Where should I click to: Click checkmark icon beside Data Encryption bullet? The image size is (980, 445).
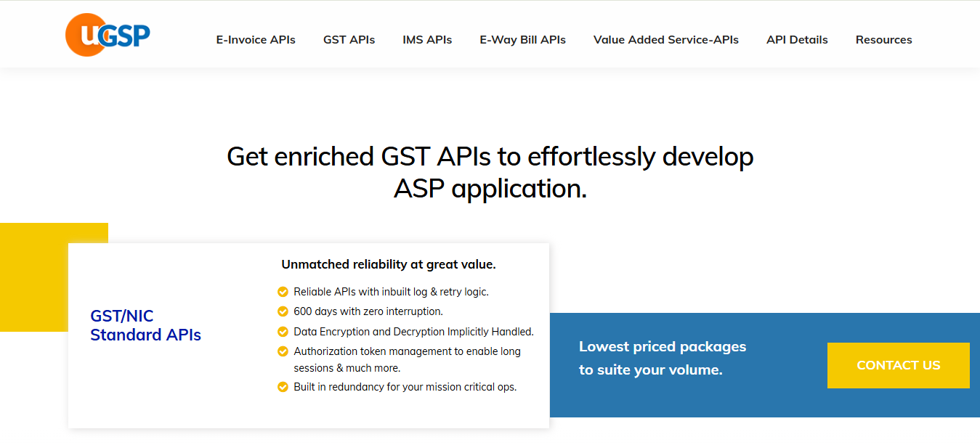tap(283, 332)
